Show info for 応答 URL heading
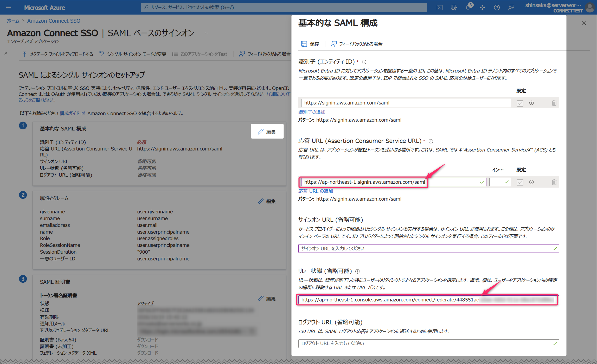The image size is (597, 364). coord(431,141)
